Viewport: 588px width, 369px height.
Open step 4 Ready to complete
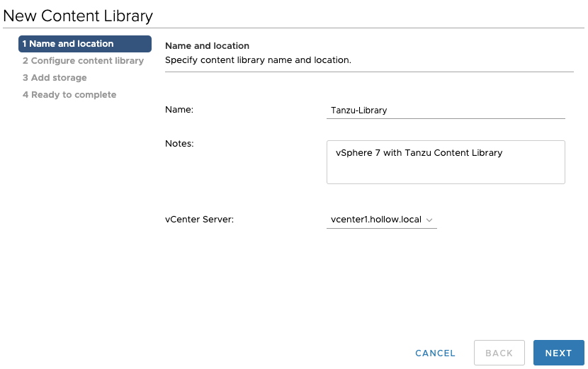coord(69,95)
